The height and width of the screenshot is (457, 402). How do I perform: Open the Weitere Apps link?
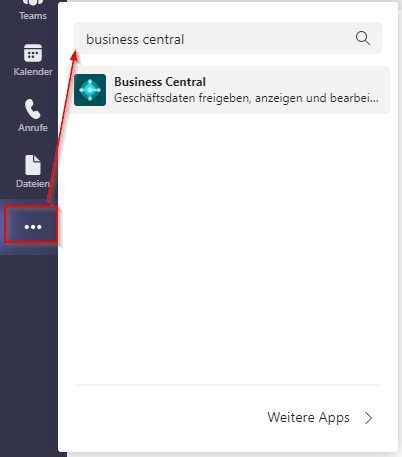pos(308,418)
